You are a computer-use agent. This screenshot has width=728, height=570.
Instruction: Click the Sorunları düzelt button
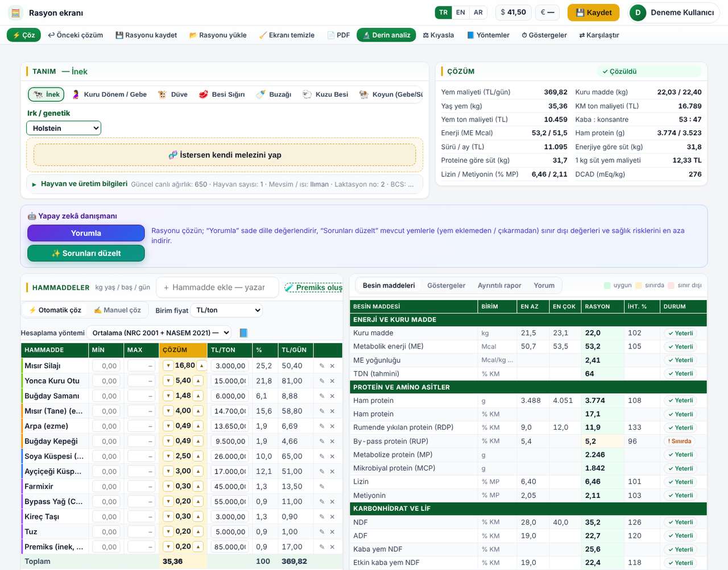tap(86, 253)
